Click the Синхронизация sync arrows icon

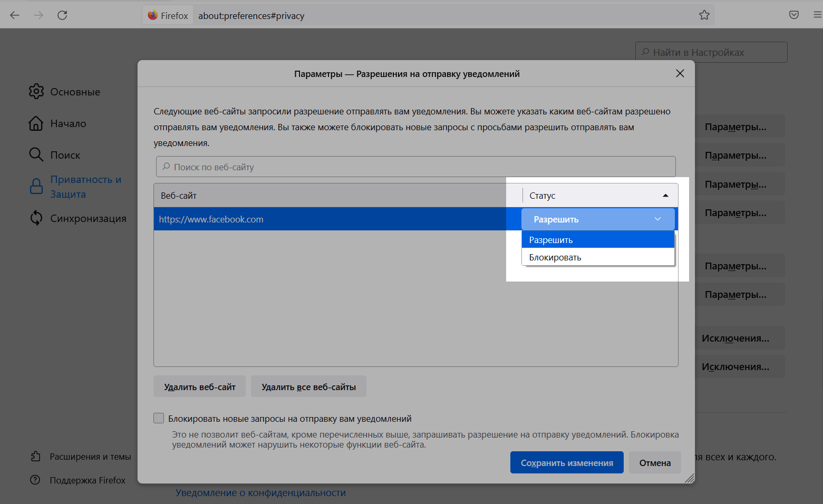click(36, 218)
